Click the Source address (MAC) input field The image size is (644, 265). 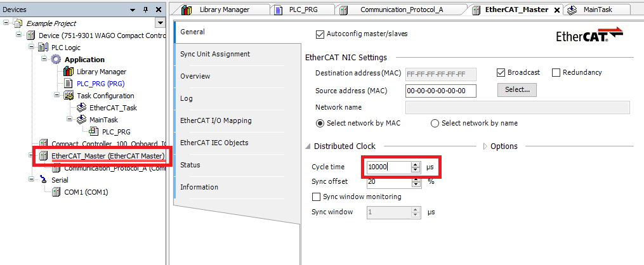click(440, 91)
